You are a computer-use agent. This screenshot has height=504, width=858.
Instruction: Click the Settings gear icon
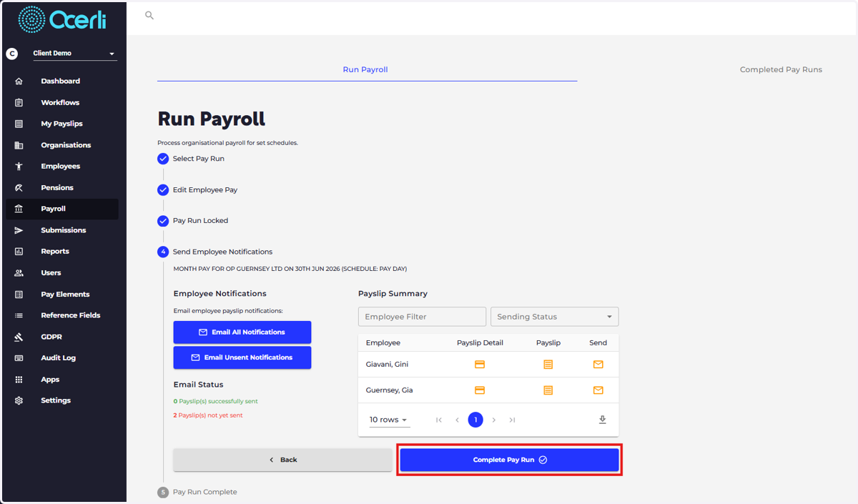pos(19,400)
